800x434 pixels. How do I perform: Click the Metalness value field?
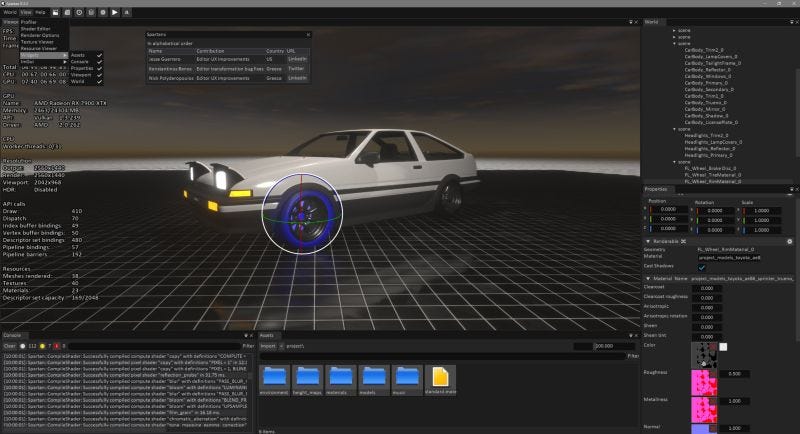735,401
